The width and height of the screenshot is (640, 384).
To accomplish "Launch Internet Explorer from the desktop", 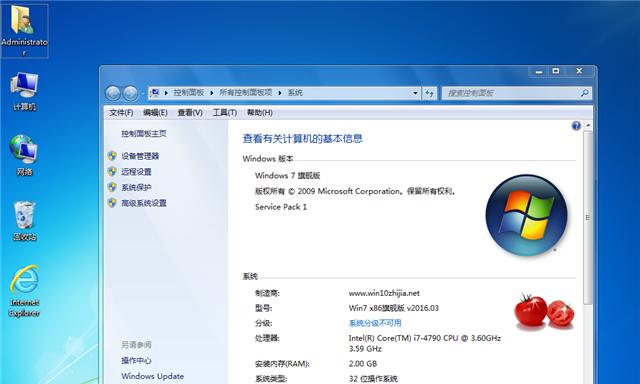I will coord(24,291).
